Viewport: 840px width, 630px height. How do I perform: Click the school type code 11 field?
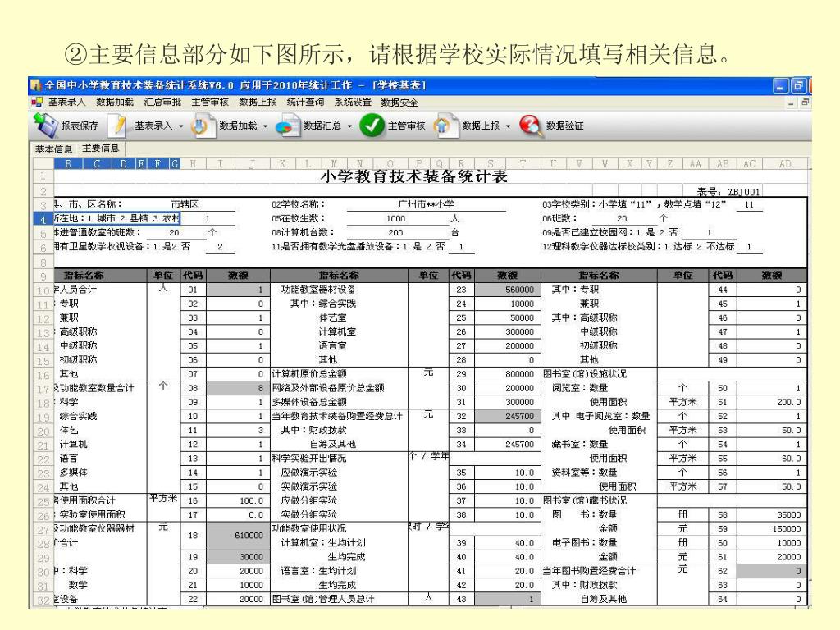749,204
